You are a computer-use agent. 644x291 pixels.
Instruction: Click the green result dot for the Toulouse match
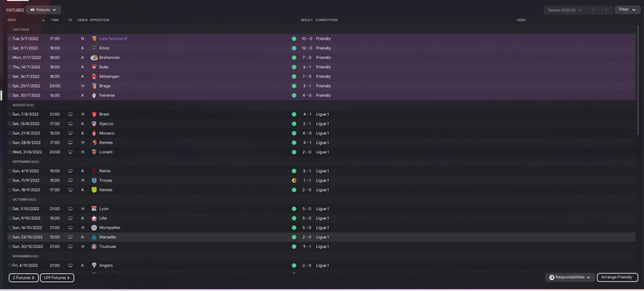pos(294,247)
